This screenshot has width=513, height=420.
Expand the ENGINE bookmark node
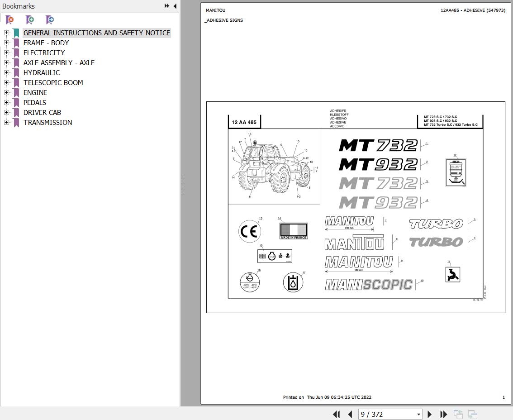pyautogui.click(x=6, y=92)
